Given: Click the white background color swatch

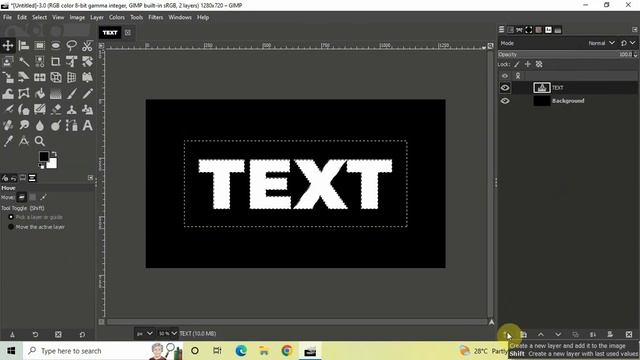Looking at the screenshot, I should (x=53, y=163).
